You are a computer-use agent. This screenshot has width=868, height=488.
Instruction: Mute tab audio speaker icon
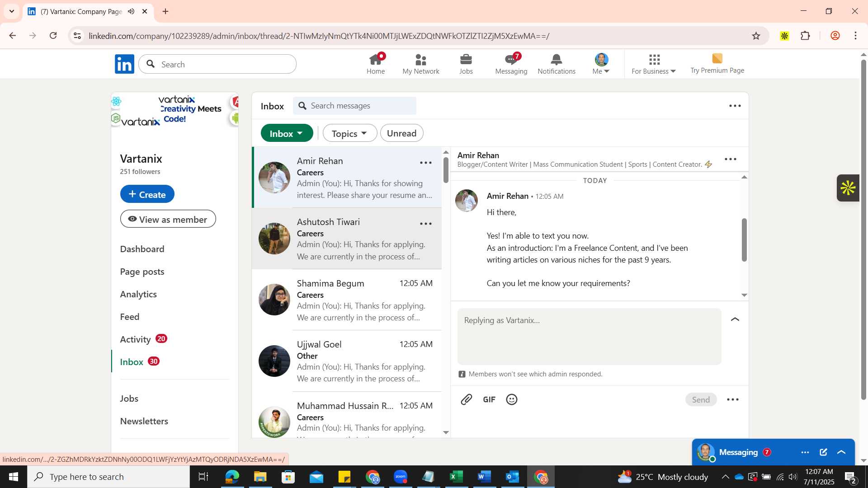coord(131,11)
